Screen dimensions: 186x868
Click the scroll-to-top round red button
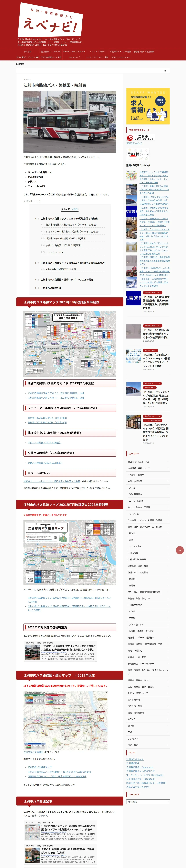pos(180,550)
